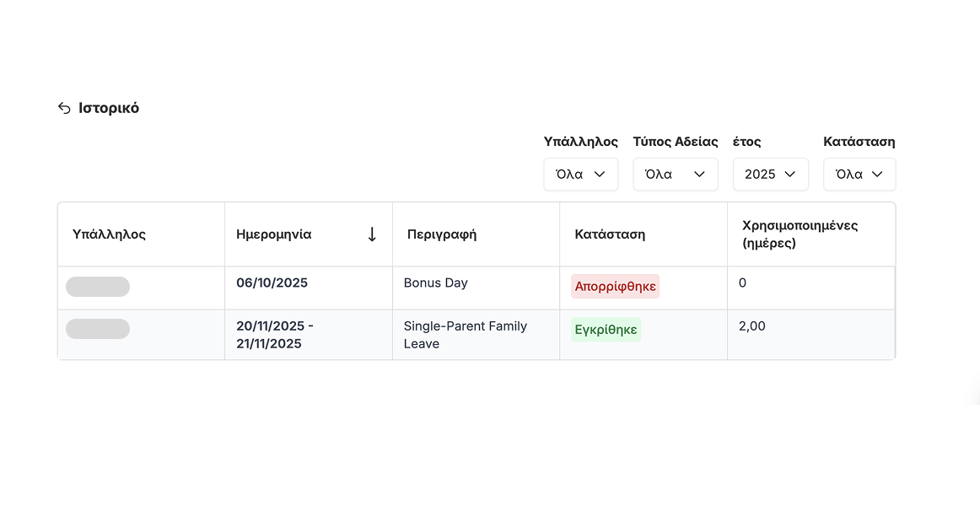Open the Κατάσταση filter dropdown

pyautogui.click(x=859, y=175)
